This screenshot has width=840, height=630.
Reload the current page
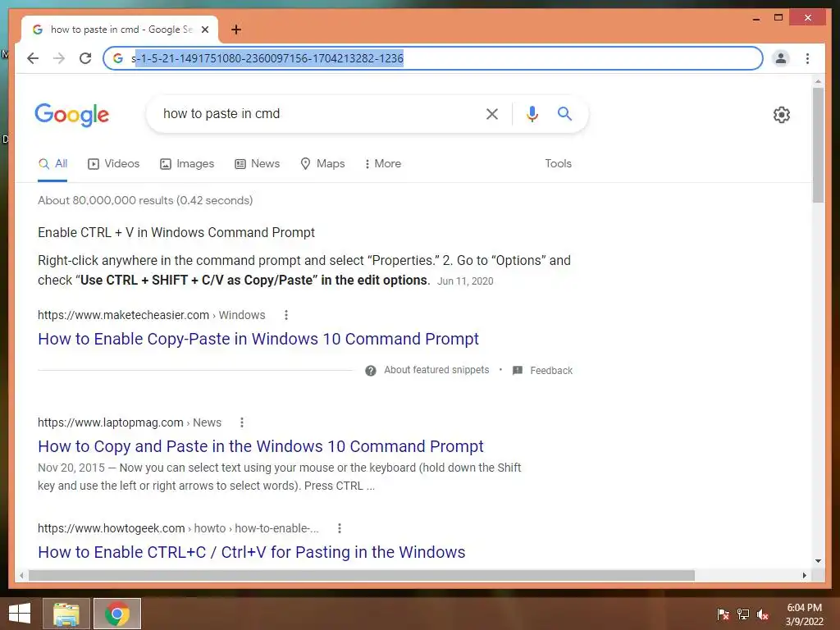click(x=85, y=58)
